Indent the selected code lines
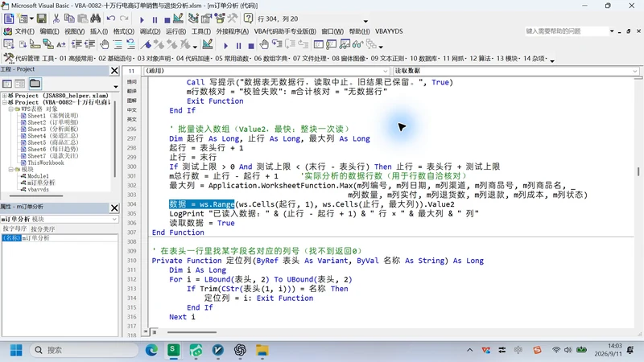 tap(76, 44)
